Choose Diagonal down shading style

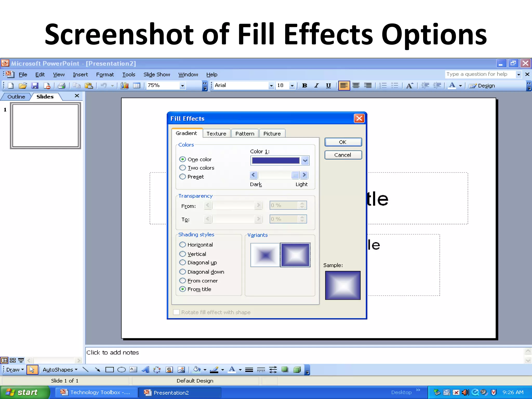[183, 271]
